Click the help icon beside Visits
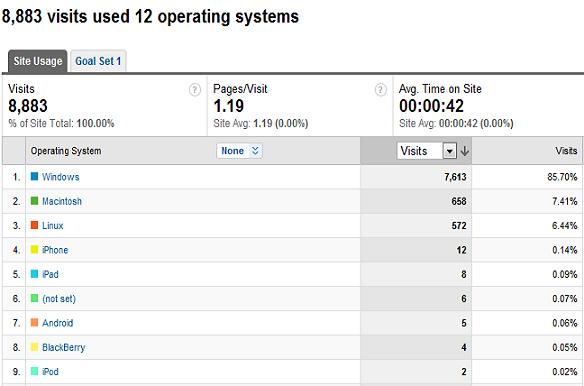 [195, 90]
